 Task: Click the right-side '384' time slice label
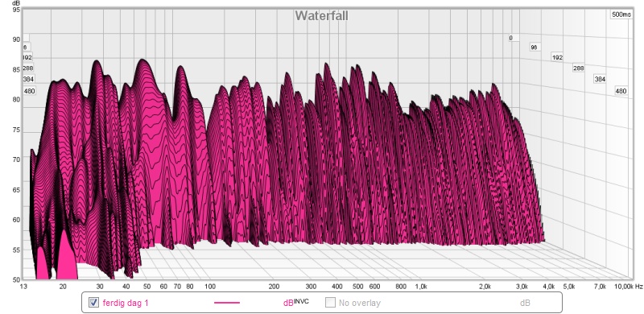(x=600, y=79)
